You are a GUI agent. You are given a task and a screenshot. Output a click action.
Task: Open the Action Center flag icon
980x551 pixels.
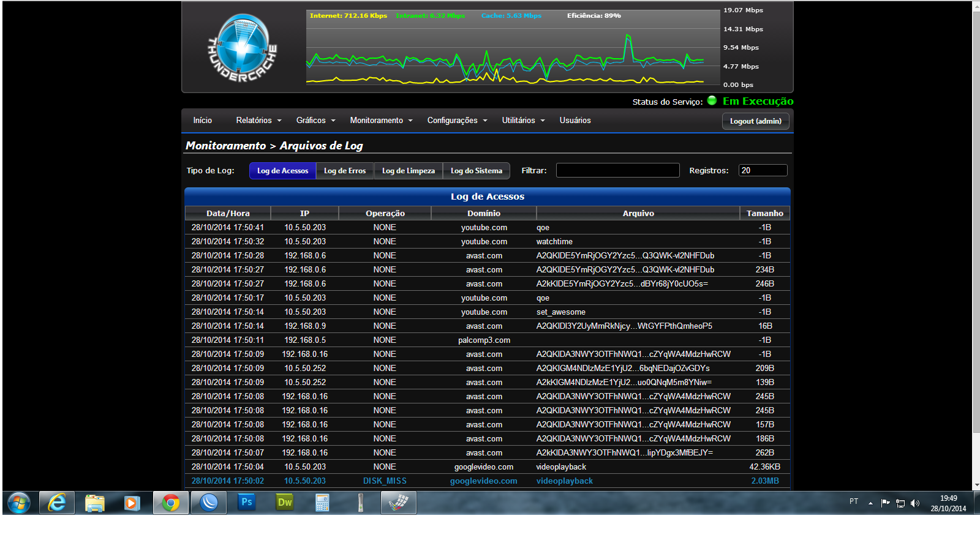pyautogui.click(x=886, y=503)
